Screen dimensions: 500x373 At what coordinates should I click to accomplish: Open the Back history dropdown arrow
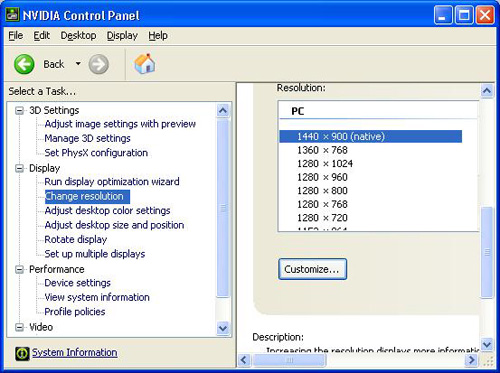coord(78,63)
